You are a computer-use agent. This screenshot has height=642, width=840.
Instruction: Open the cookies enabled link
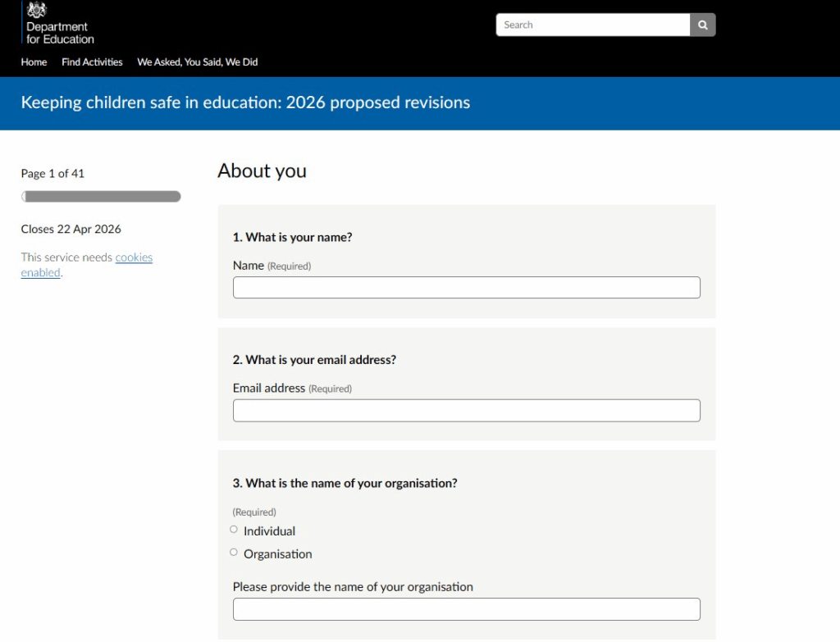coord(134,257)
